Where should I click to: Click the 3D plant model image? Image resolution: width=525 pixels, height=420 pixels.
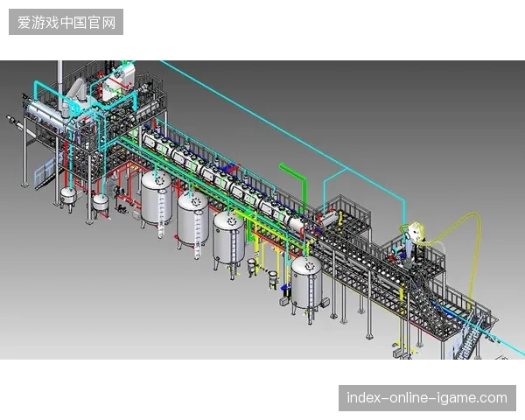(x=262, y=210)
